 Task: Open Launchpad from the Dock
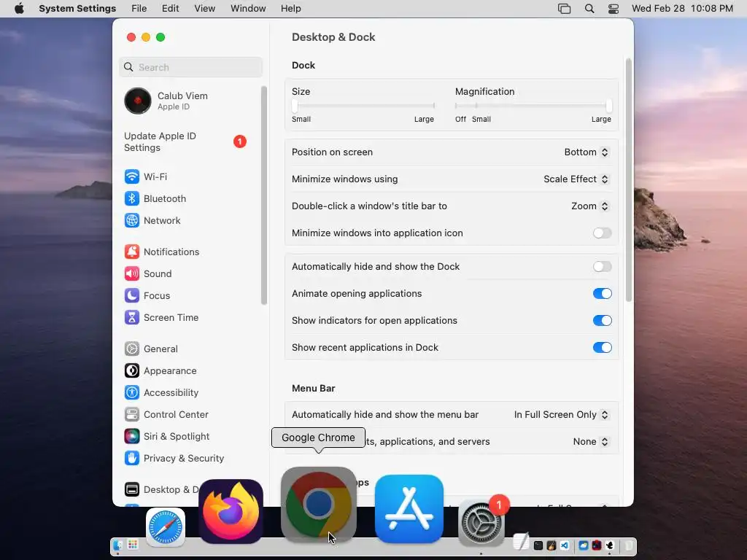[x=133, y=545]
